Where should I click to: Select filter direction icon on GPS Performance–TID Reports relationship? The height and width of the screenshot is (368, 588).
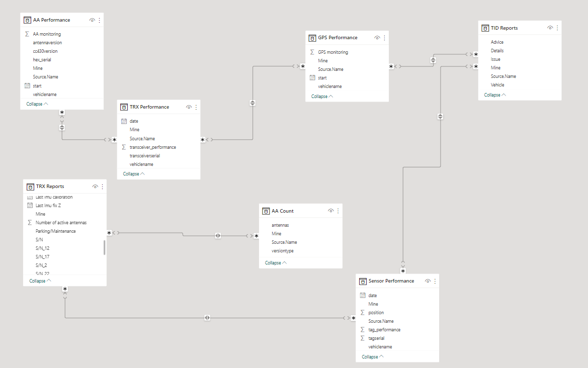[433, 60]
